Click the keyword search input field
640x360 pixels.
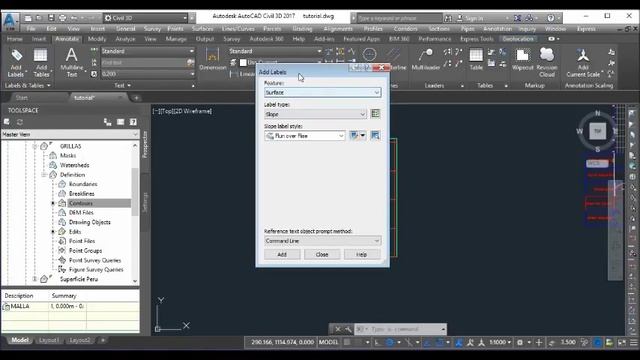pyautogui.click(x=399, y=18)
